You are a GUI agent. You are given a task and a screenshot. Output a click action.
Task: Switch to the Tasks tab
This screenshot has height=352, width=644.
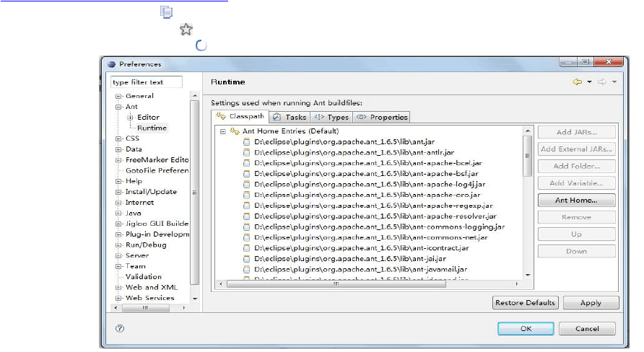point(290,118)
